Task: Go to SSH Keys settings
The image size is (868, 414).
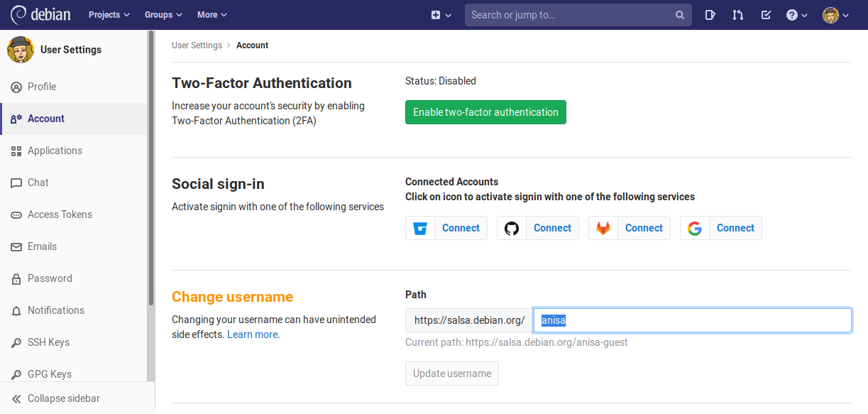Action: click(x=48, y=342)
